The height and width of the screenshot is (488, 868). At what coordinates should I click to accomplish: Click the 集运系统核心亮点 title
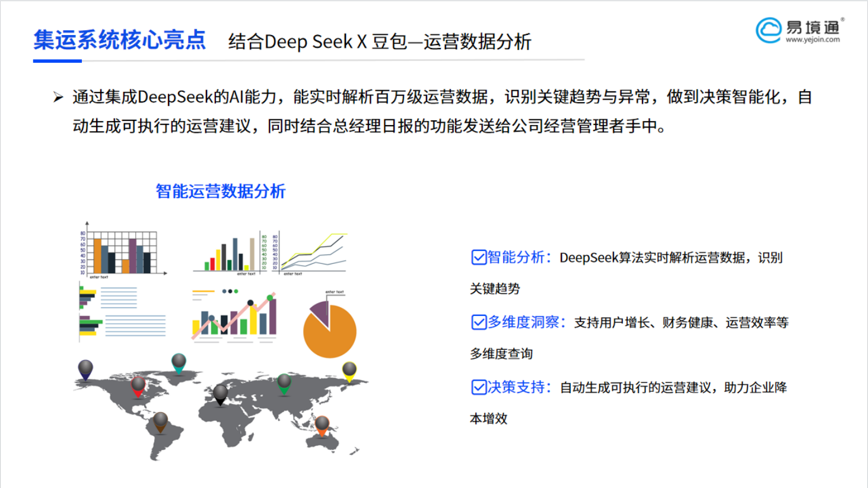(119, 40)
